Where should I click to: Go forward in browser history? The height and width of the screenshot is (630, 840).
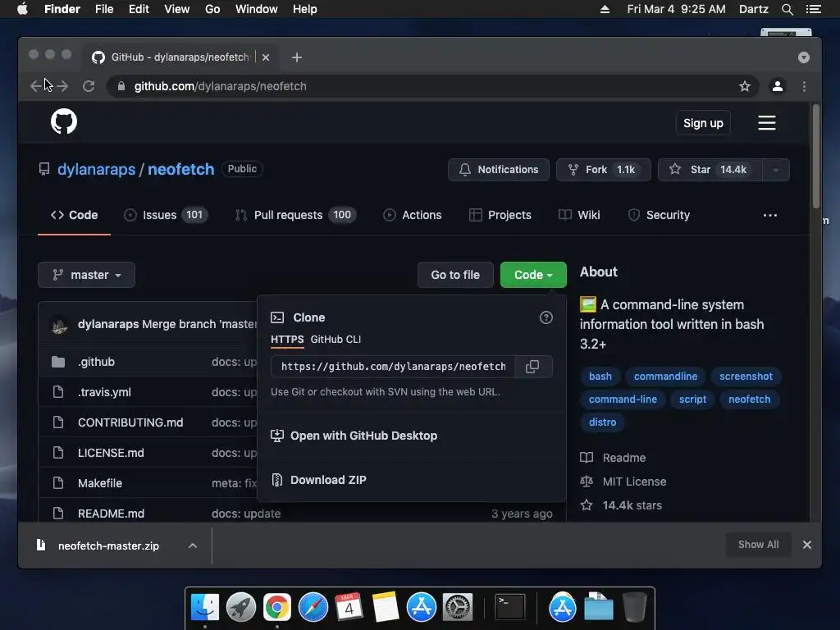coord(62,86)
